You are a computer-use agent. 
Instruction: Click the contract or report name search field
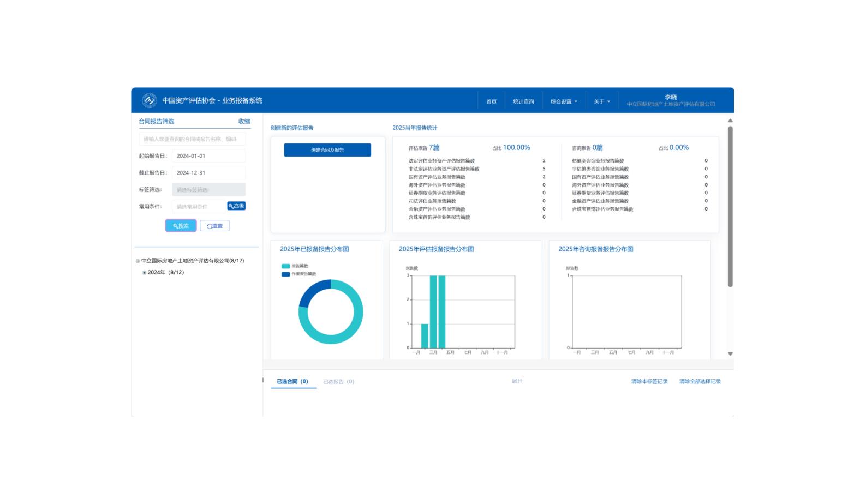(x=192, y=139)
